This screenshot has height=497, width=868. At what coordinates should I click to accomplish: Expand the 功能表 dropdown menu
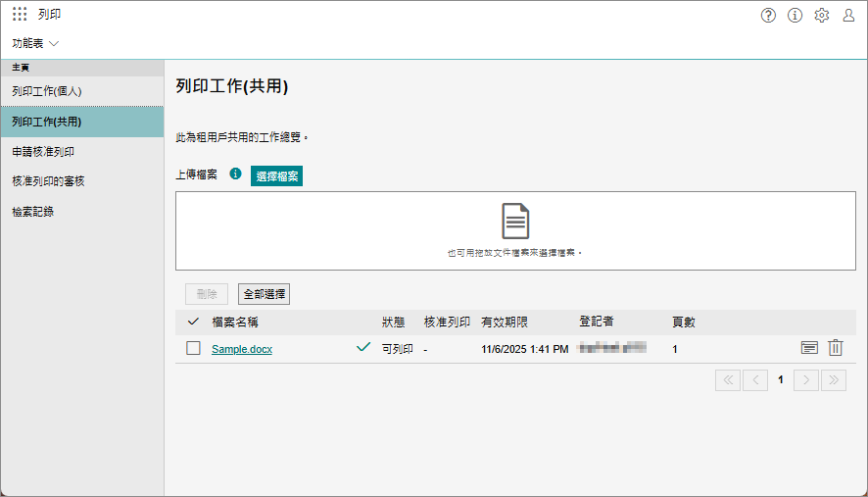[x=36, y=43]
